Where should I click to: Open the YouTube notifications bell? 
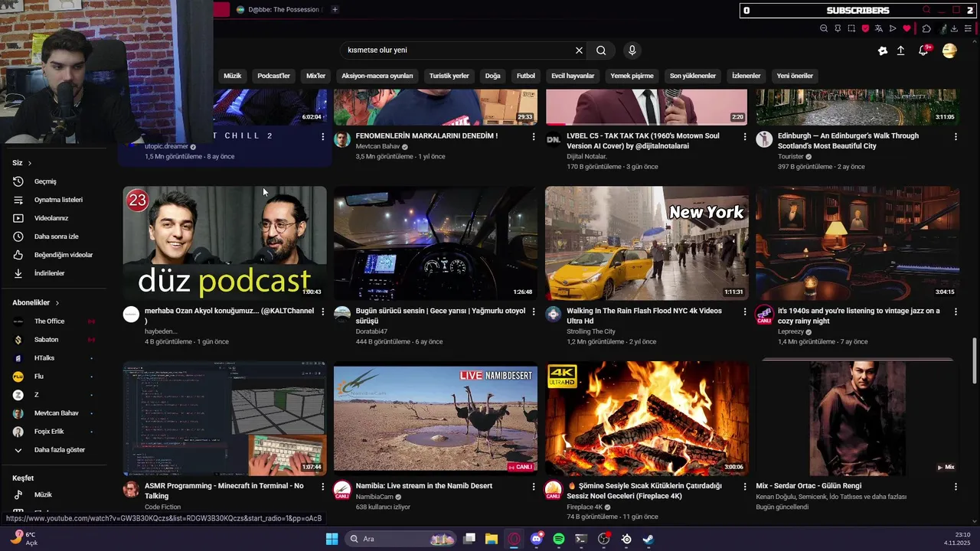(924, 51)
